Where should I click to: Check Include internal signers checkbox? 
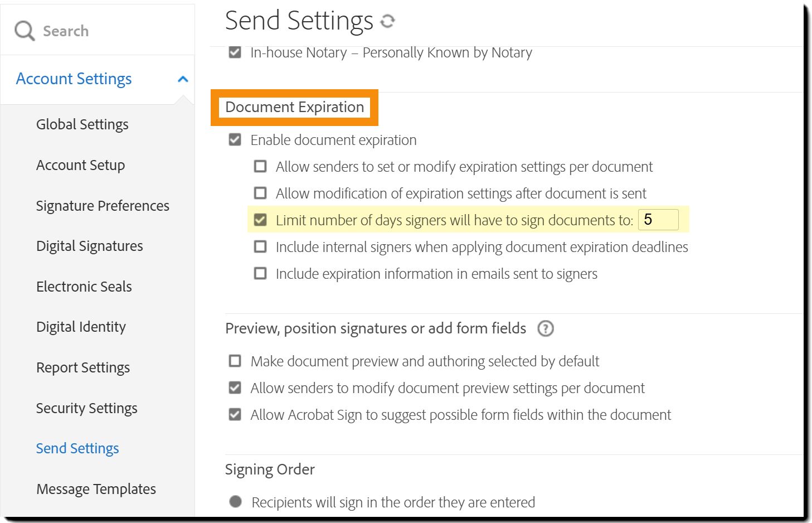[x=260, y=246]
